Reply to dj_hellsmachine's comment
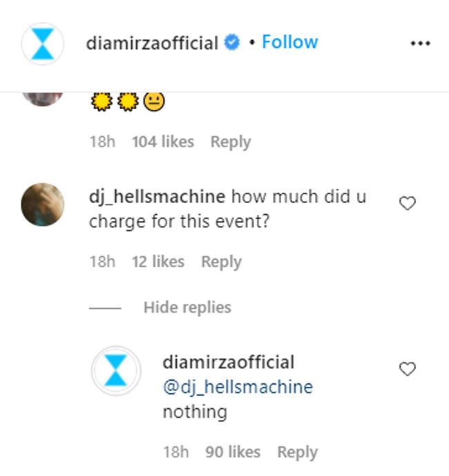 point(221,262)
